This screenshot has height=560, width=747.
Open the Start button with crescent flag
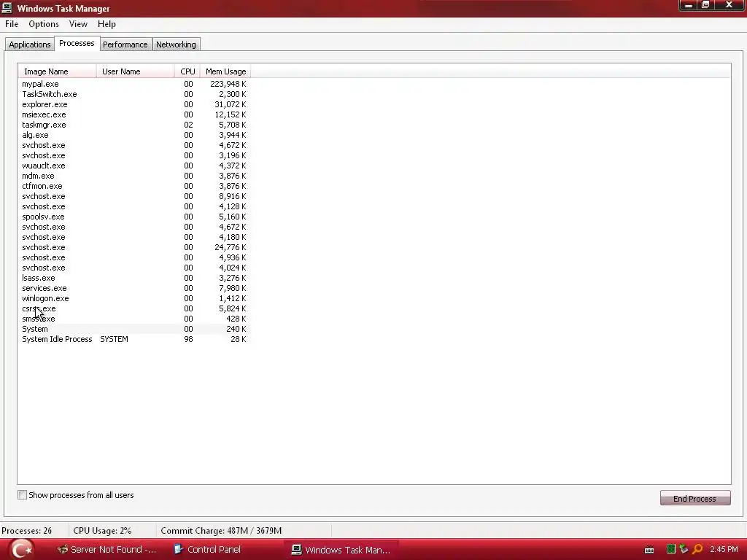tap(21, 549)
